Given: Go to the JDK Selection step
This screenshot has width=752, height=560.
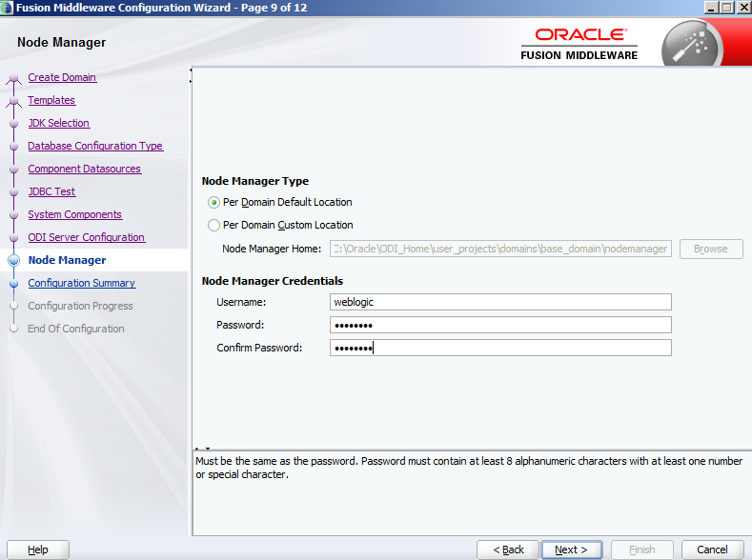Looking at the screenshot, I should pyautogui.click(x=58, y=123).
